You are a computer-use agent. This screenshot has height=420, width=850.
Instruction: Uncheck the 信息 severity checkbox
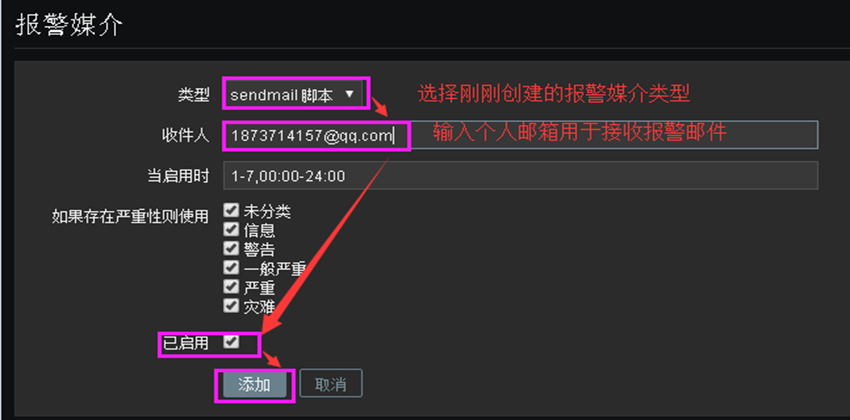point(231,229)
